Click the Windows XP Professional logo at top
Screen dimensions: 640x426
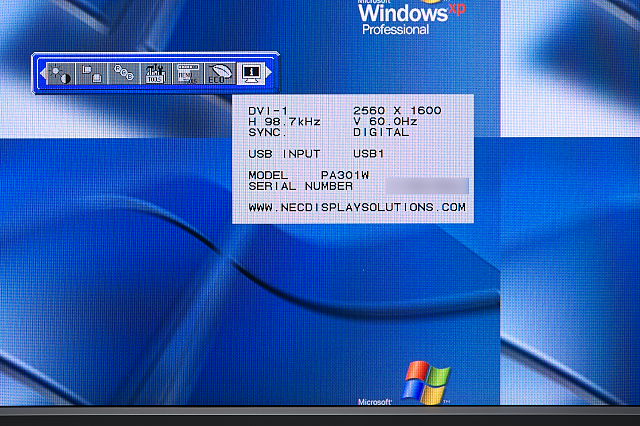[x=405, y=17]
